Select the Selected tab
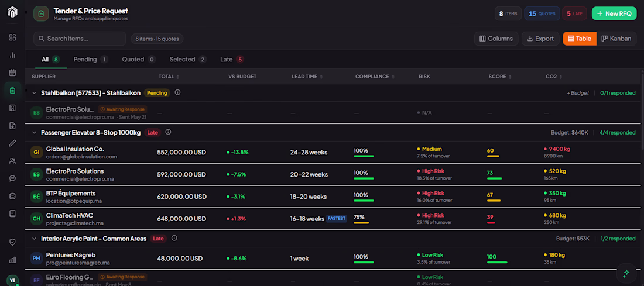This screenshot has width=644, height=286. [x=188, y=60]
